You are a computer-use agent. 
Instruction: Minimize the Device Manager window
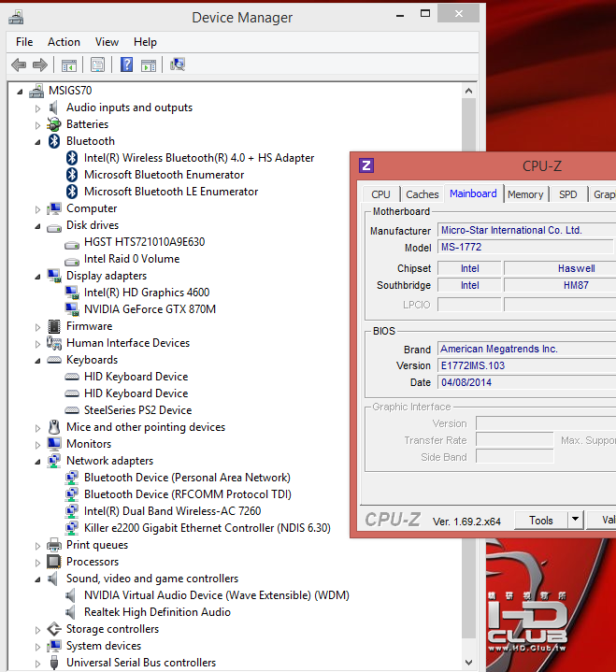[400, 14]
